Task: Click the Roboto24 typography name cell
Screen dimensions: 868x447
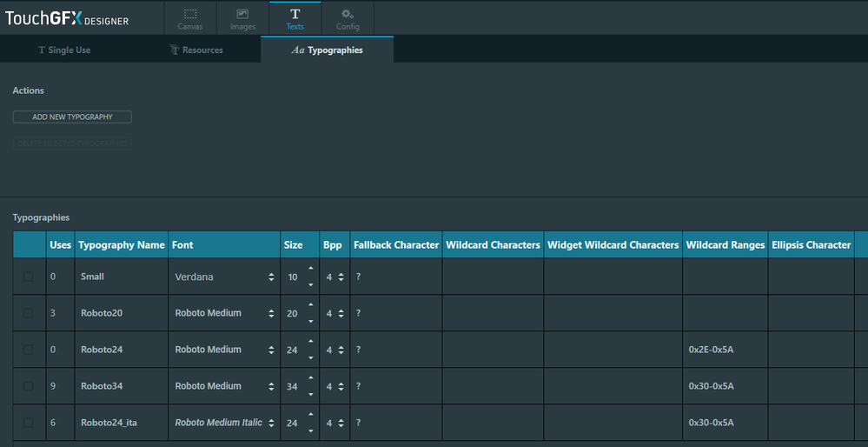Action: coord(122,350)
